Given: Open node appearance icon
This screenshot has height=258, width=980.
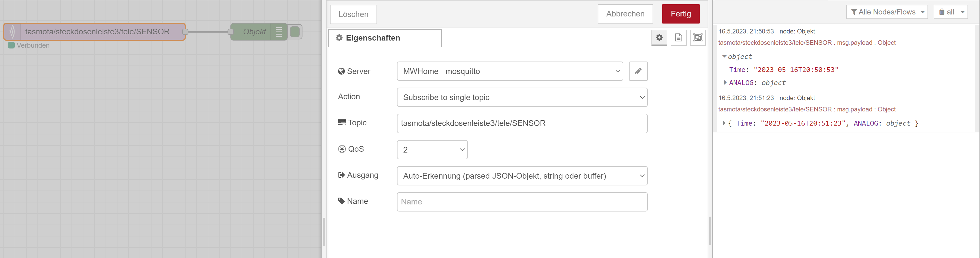Looking at the screenshot, I should pyautogui.click(x=698, y=37).
